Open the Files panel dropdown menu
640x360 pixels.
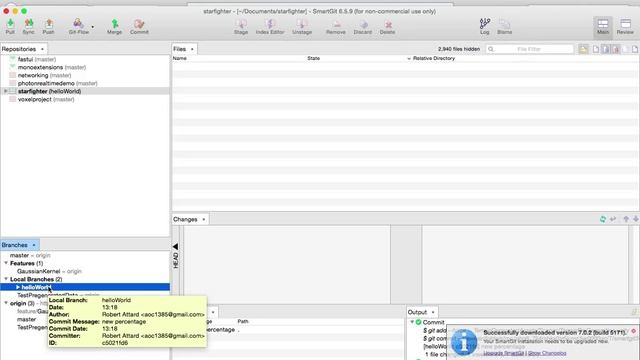point(192,49)
